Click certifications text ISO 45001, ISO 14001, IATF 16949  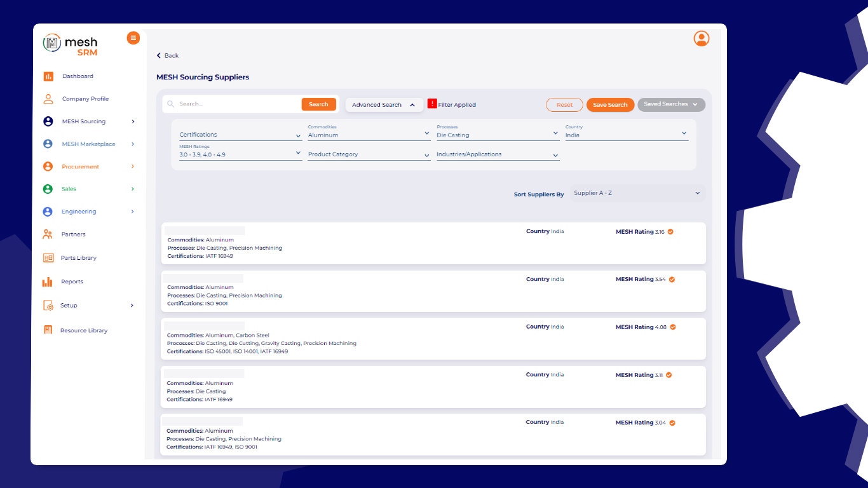[x=246, y=351]
